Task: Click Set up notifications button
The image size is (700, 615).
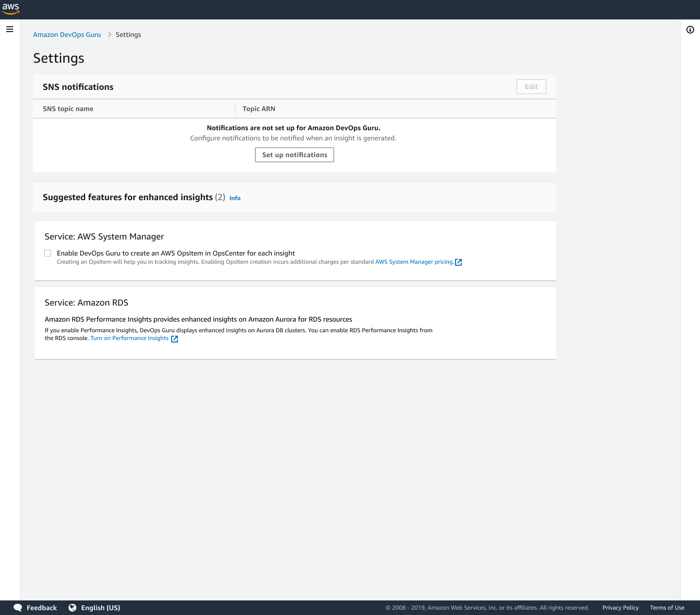Action: [295, 155]
